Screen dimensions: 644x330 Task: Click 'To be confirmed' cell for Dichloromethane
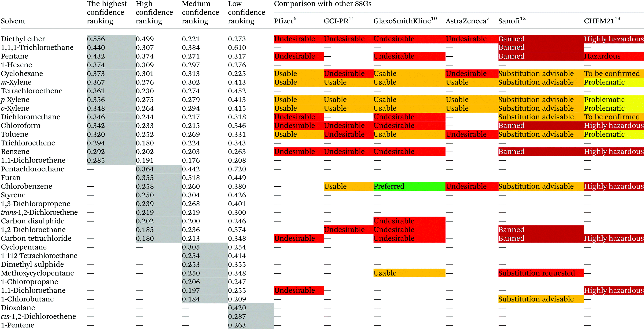(x=614, y=117)
